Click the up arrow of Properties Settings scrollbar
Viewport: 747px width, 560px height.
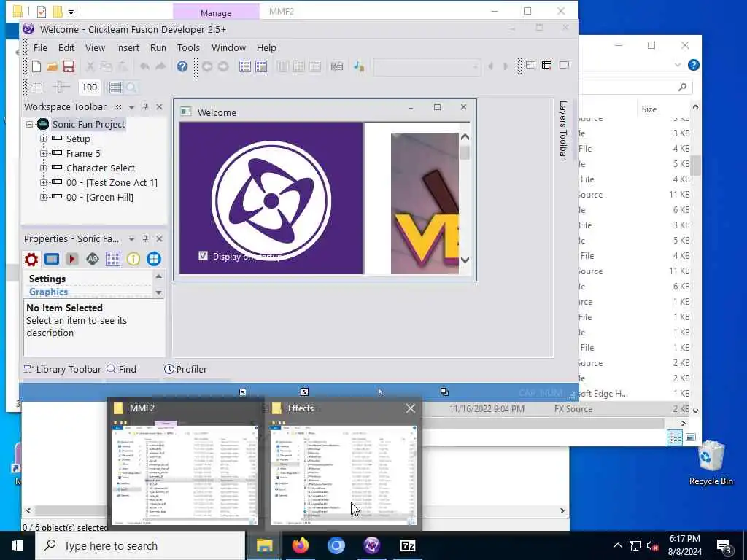point(158,276)
